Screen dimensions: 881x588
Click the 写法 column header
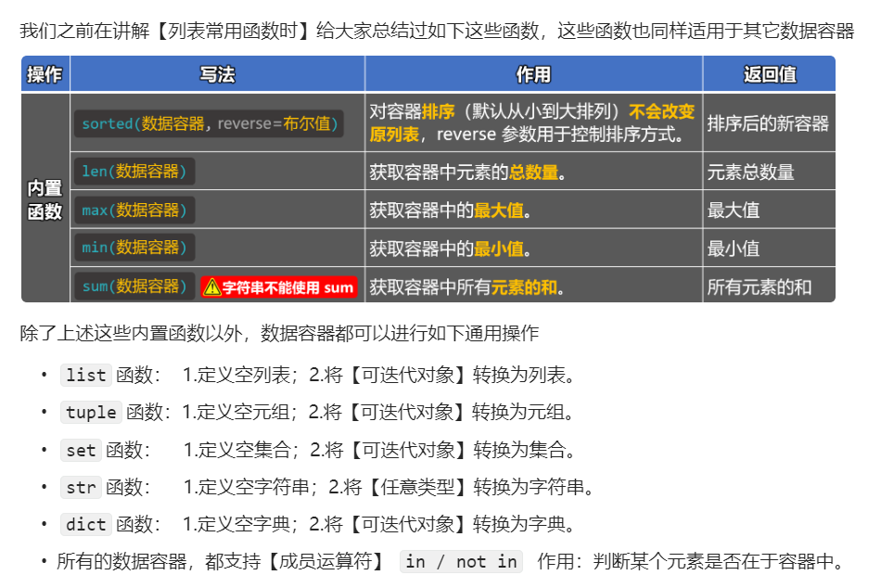[x=217, y=74]
